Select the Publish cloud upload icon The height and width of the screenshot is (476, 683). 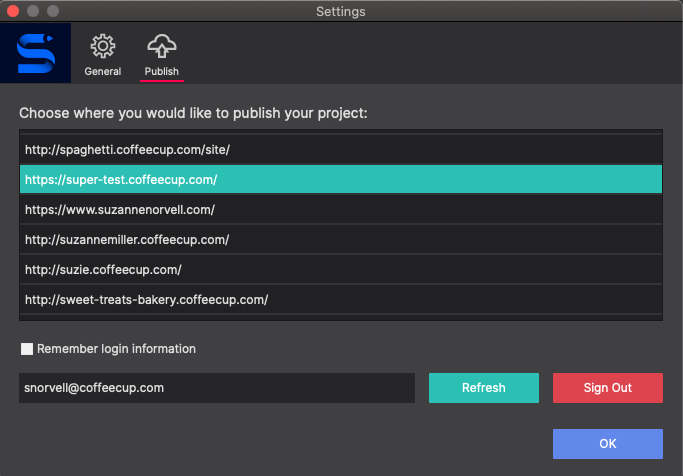point(162,46)
